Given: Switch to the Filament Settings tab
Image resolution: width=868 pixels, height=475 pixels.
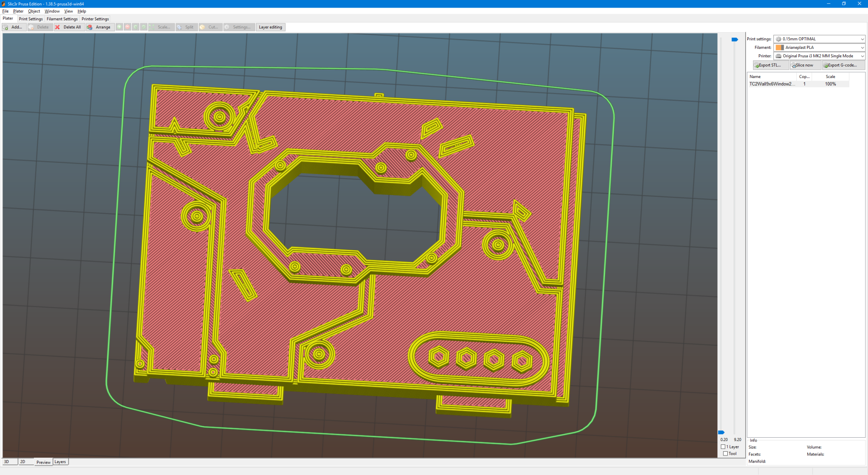Looking at the screenshot, I should pos(62,19).
